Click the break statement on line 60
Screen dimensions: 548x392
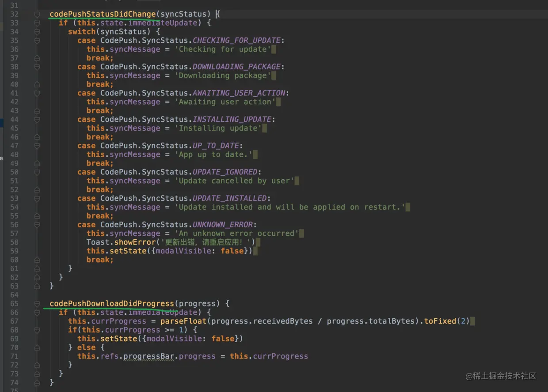click(100, 260)
